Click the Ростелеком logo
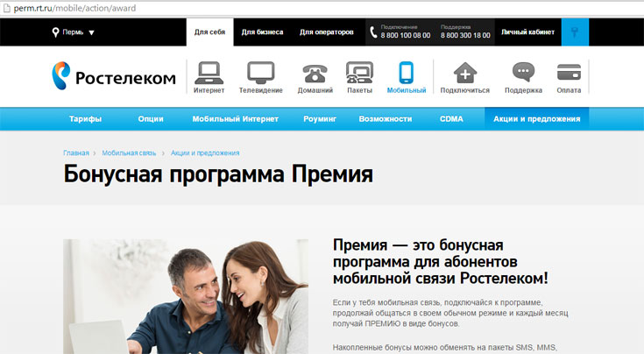The image size is (644, 354). pos(114,77)
